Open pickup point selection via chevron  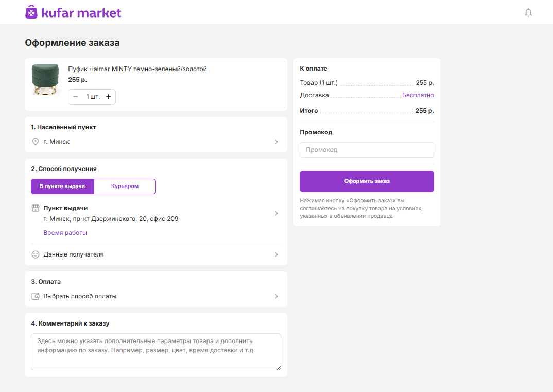click(x=276, y=213)
